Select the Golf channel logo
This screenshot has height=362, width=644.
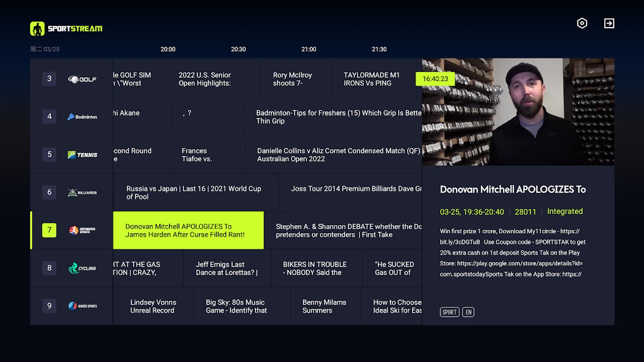[x=82, y=79]
